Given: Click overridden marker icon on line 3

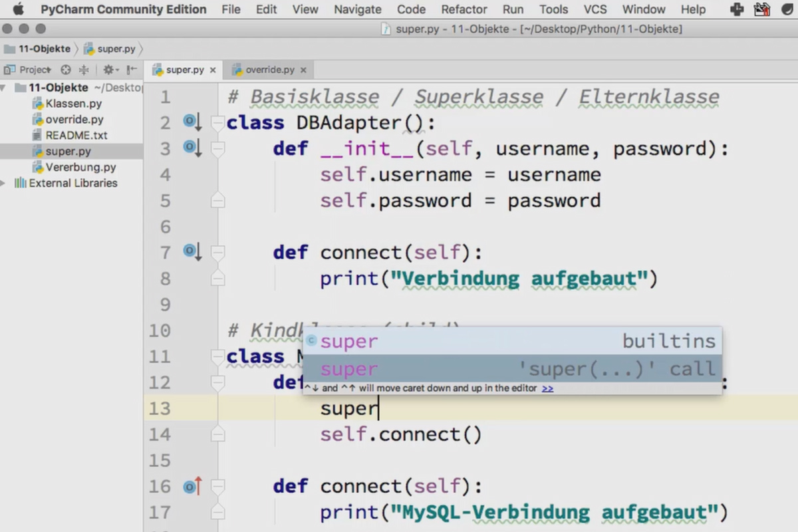Looking at the screenshot, I should [193, 148].
